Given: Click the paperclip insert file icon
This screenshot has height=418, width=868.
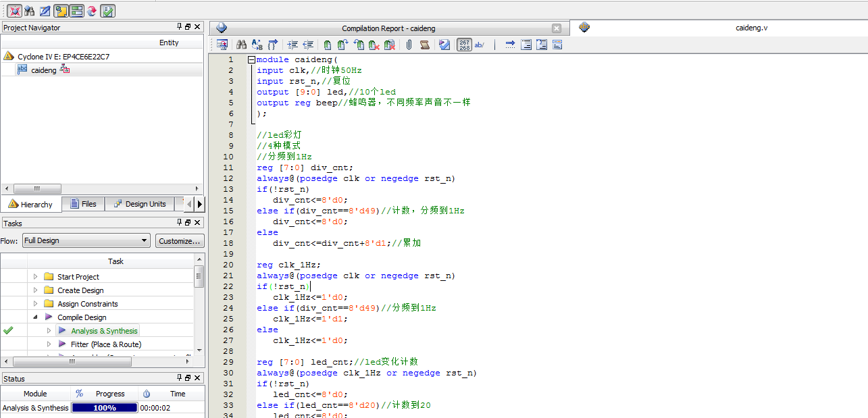Looking at the screenshot, I should (409, 45).
